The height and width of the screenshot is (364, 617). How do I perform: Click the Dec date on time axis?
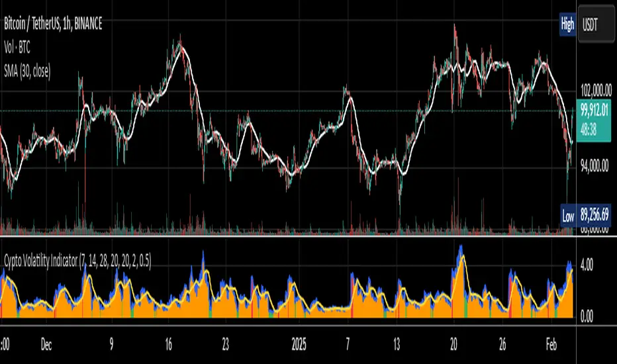click(46, 345)
